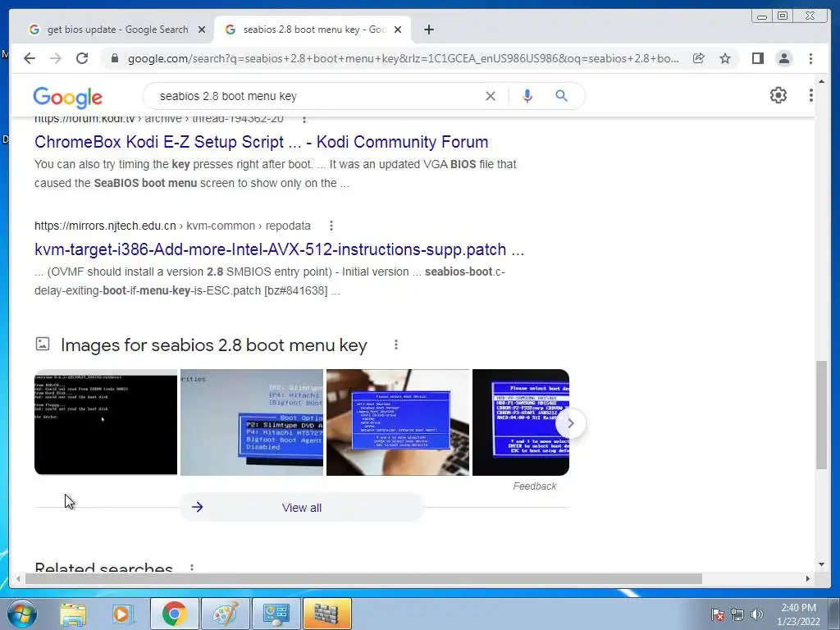The width and height of the screenshot is (840, 630).
Task: Go forward to the next page
Action: (56, 58)
